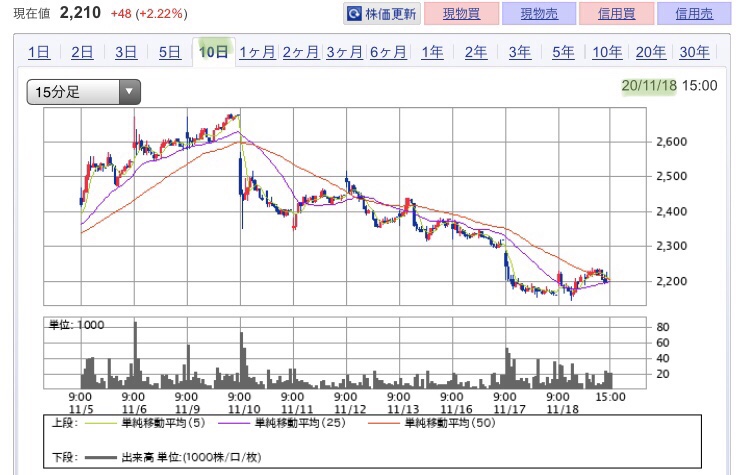Click the 現在値 label

tap(31, 14)
